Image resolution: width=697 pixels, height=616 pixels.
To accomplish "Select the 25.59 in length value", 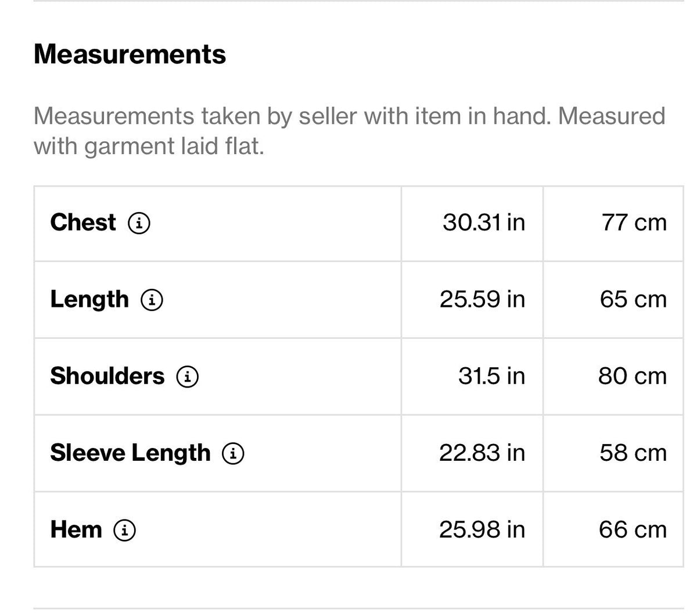I will 482,299.
